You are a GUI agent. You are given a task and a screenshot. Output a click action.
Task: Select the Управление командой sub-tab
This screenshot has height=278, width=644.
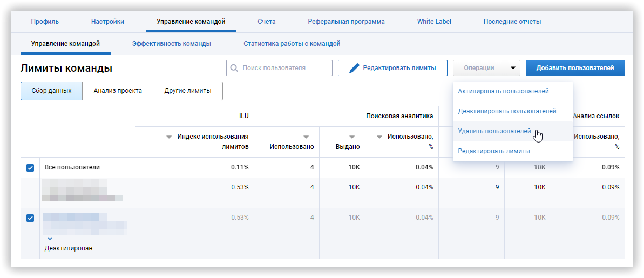tap(65, 44)
